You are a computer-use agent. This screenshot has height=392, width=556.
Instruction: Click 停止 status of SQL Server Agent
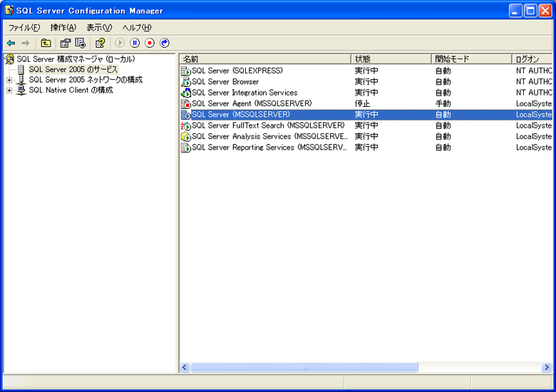point(362,104)
